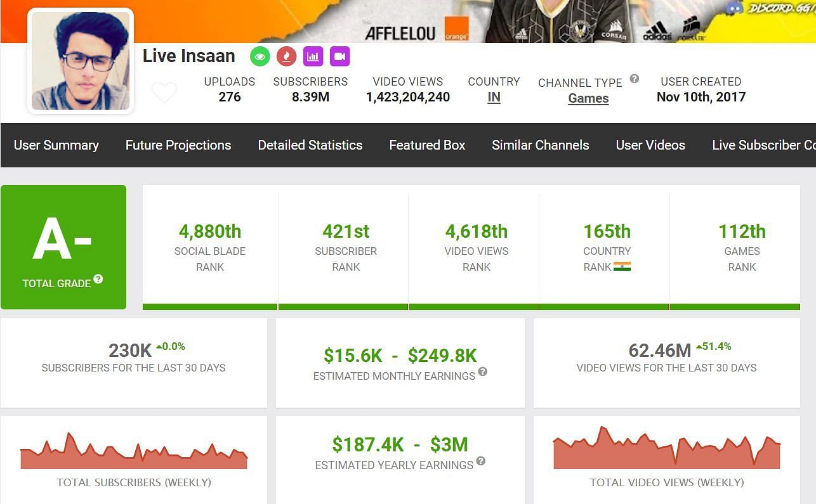This screenshot has width=816, height=504.
Task: Switch to the User Summary tab
Action: [x=56, y=145]
